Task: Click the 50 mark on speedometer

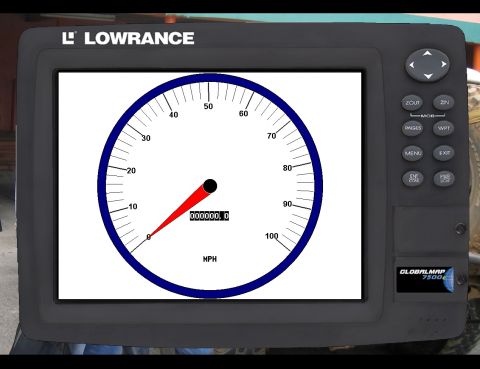Action: (x=208, y=106)
